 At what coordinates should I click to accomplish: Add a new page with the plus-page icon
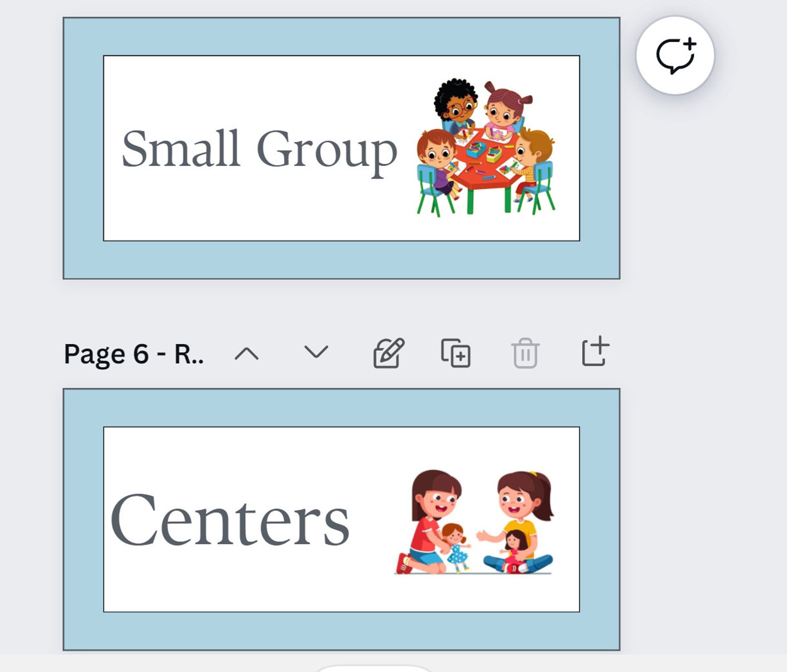tap(595, 351)
